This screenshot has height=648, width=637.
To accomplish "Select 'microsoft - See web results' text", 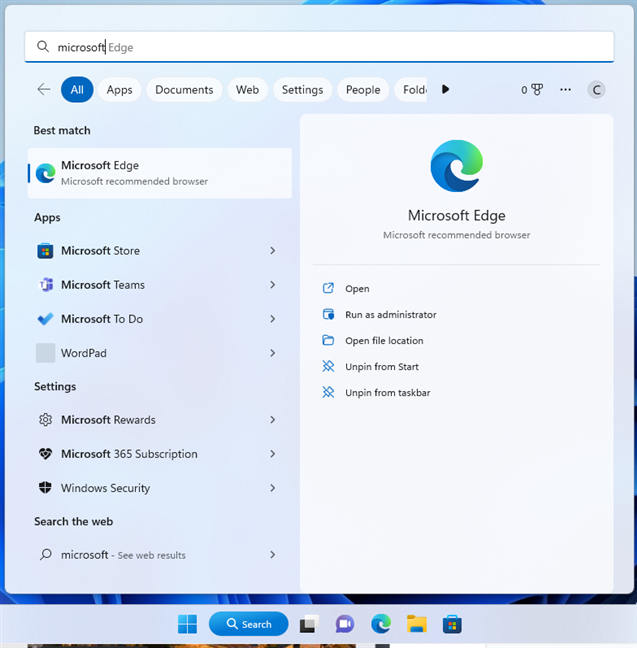I will pyautogui.click(x=123, y=555).
